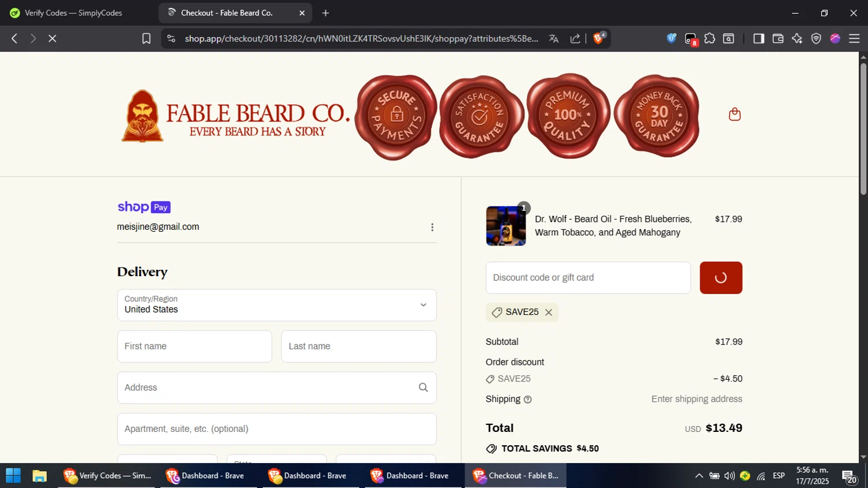The width and height of the screenshot is (868, 488).
Task: Click the Fable Beard Co. logo
Action: coord(236,116)
